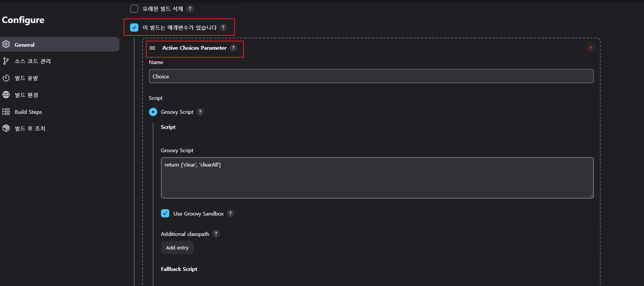Select the Groovy Script radio button
644x286 pixels.
153,112
